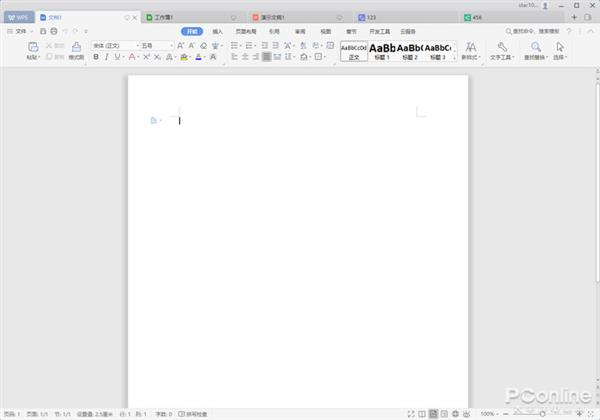The image size is (600, 420).
Task: Open the Paste options dropdown arrow
Action: coord(39,57)
